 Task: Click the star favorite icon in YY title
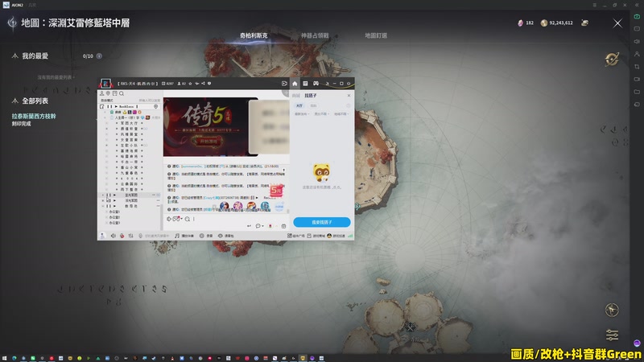(x=190, y=84)
